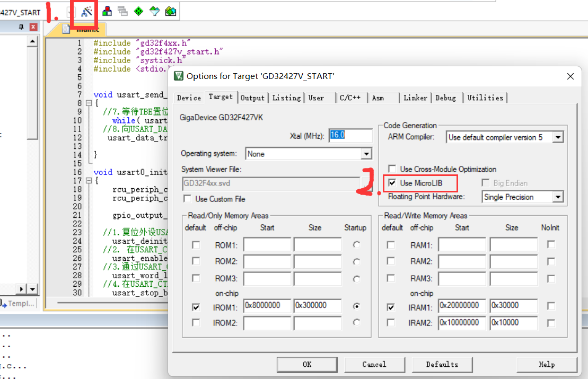
Task: Click the System Viewer File field
Action: point(271,183)
